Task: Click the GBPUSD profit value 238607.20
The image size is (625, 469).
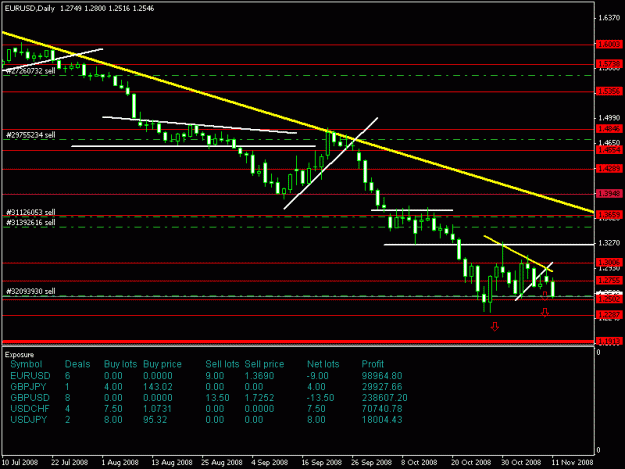Action: coord(385,398)
